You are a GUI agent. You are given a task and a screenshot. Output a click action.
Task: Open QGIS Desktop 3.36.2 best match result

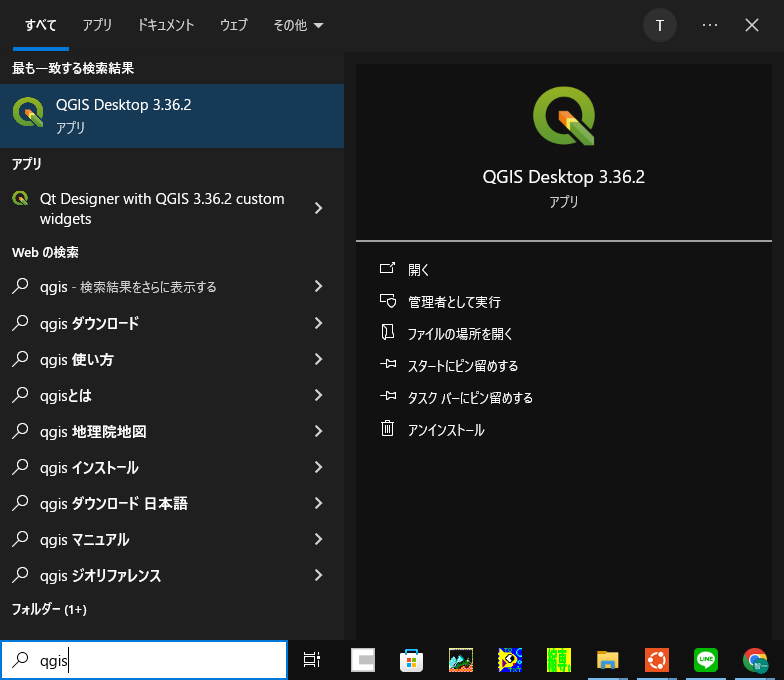(x=170, y=115)
